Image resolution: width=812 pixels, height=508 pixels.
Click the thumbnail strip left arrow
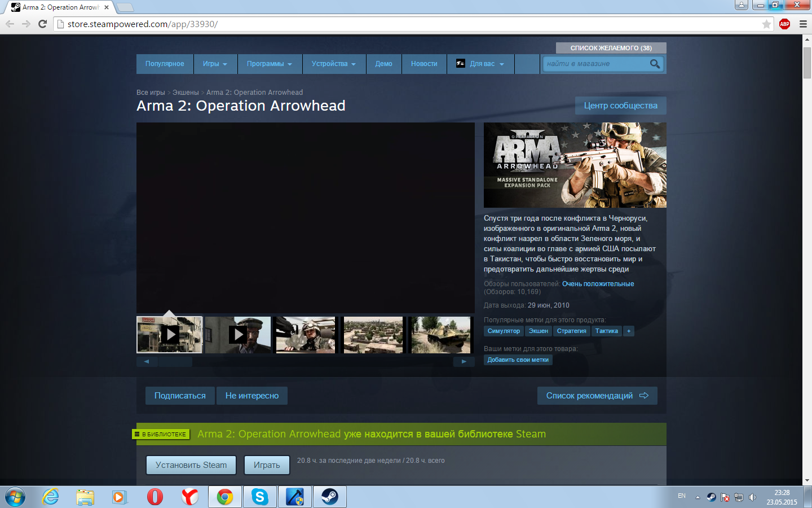pos(147,362)
